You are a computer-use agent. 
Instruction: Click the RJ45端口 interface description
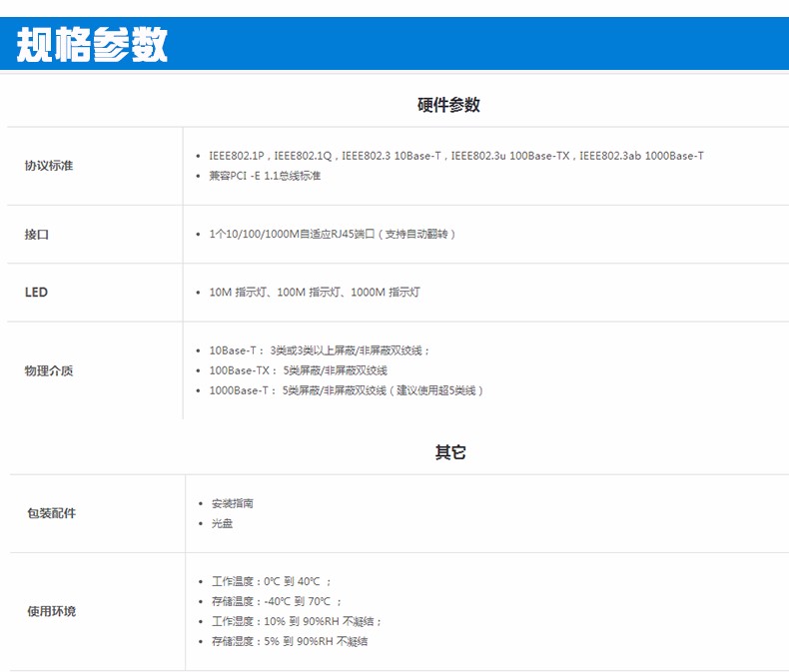pyautogui.click(x=332, y=235)
